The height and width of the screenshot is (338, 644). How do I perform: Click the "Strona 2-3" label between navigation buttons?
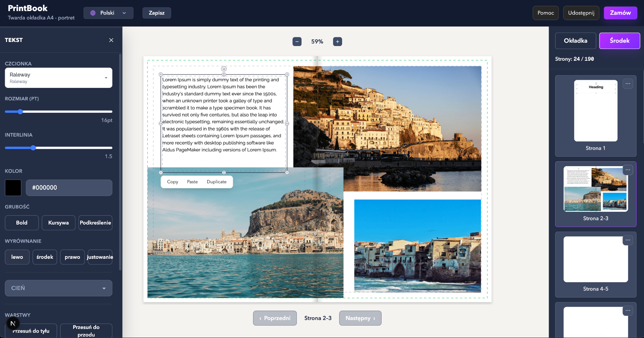pos(318,318)
